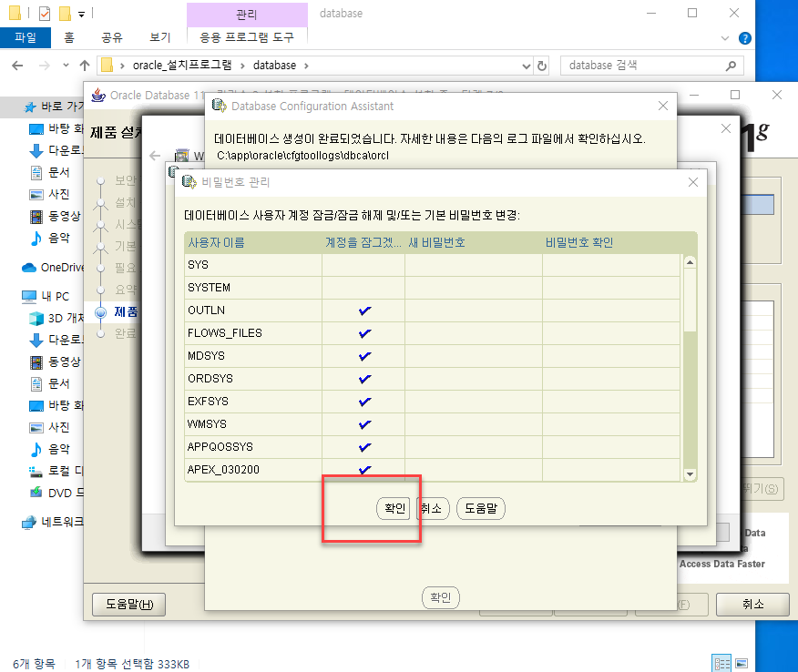Toggle lock checkbox for MDSYS account
This screenshot has height=672, width=798.
point(364,356)
